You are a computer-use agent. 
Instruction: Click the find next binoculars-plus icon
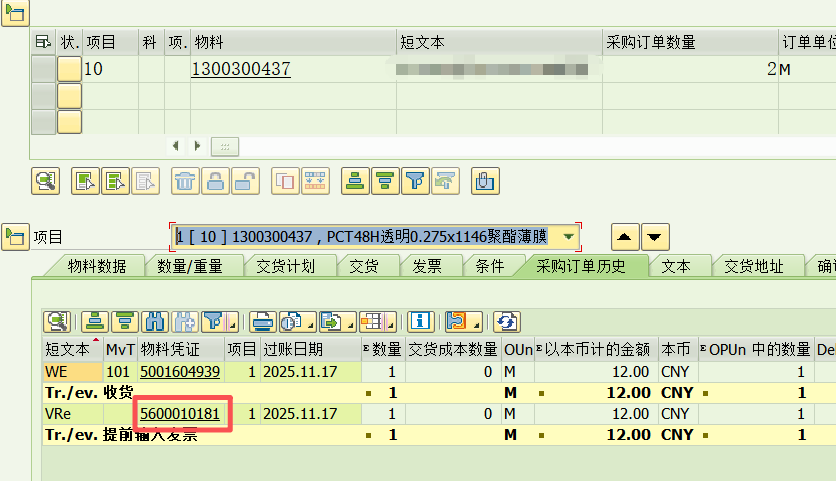pyautogui.click(x=184, y=322)
